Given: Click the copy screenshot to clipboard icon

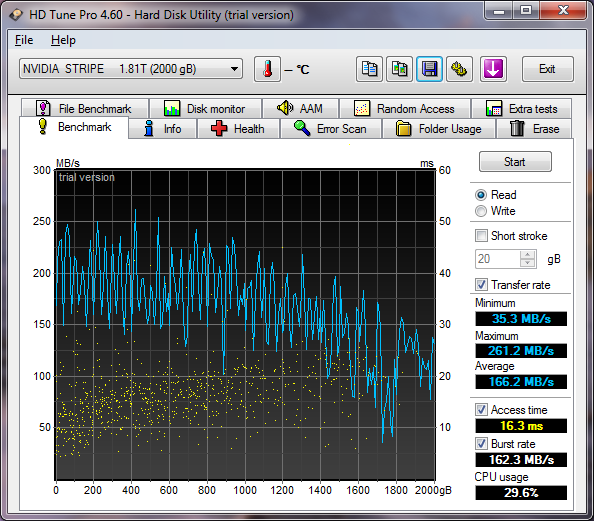Looking at the screenshot, I should click(x=399, y=69).
